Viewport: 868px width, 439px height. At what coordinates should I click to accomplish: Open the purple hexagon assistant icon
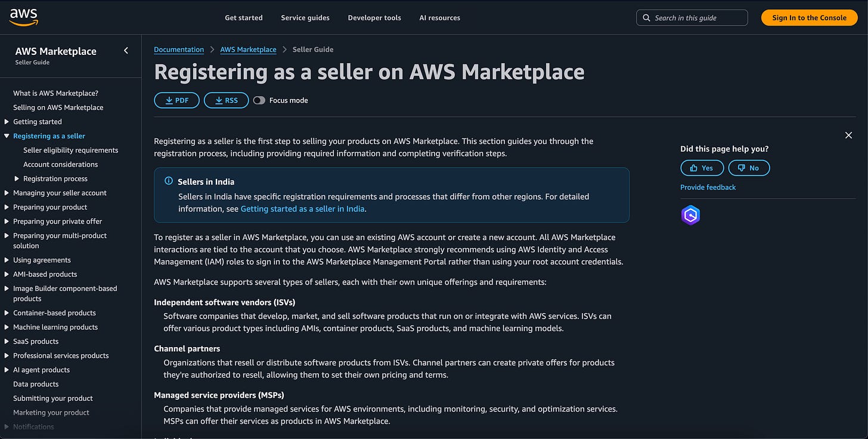tap(690, 215)
